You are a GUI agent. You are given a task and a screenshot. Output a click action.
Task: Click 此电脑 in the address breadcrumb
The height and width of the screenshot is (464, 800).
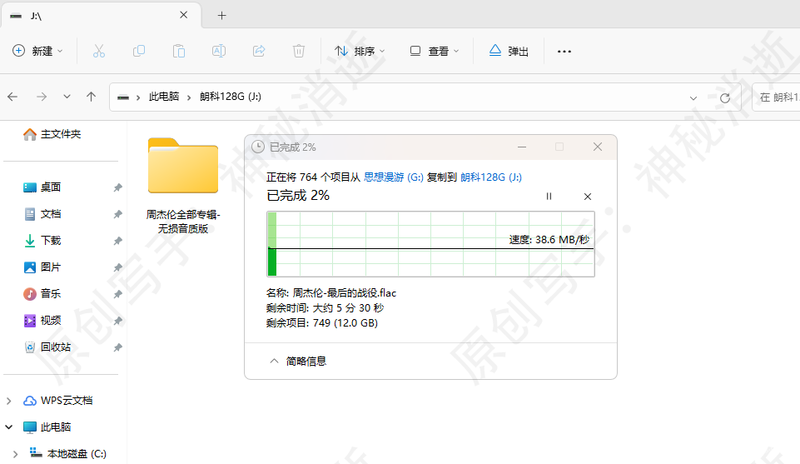point(164,96)
